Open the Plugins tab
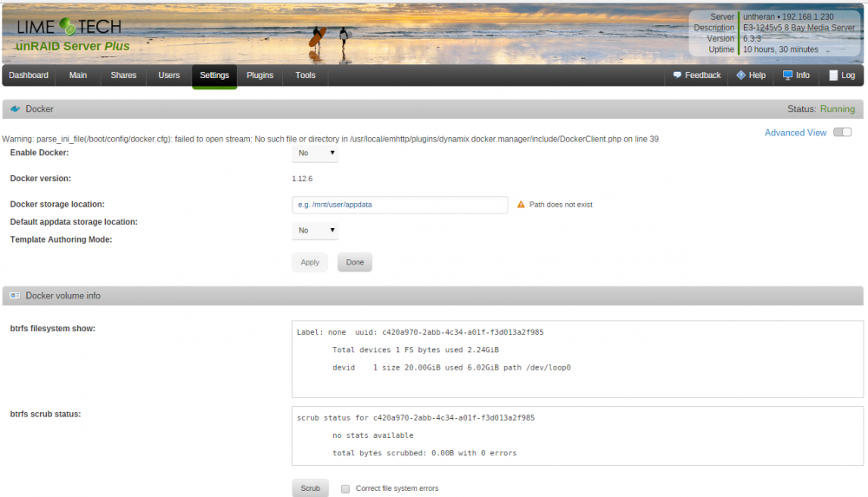The height and width of the screenshot is (497, 868). [260, 75]
